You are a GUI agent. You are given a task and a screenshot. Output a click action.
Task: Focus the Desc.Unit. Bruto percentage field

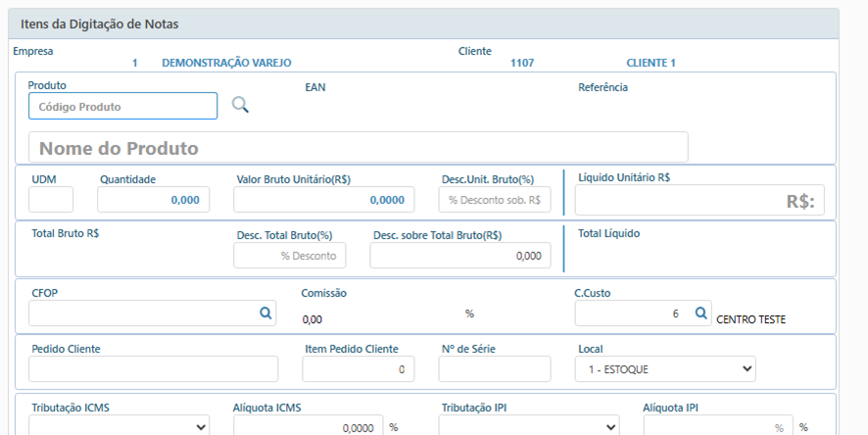(x=494, y=200)
